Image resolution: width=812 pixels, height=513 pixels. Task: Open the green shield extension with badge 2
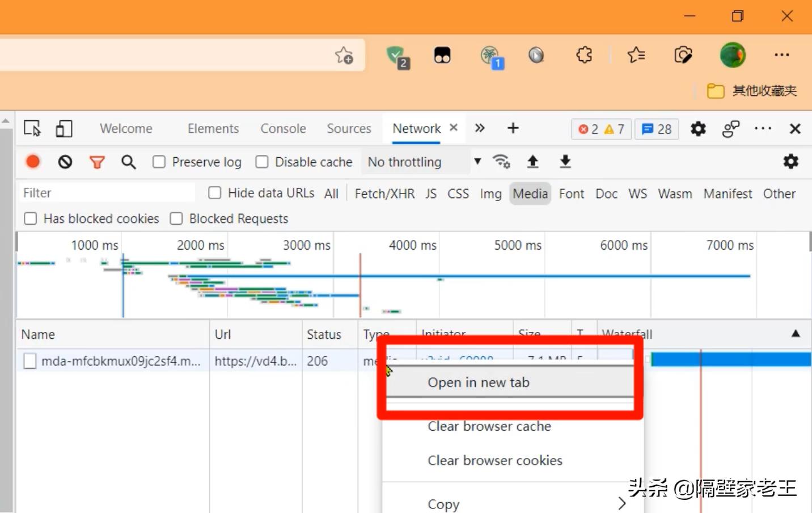pyautogui.click(x=397, y=56)
